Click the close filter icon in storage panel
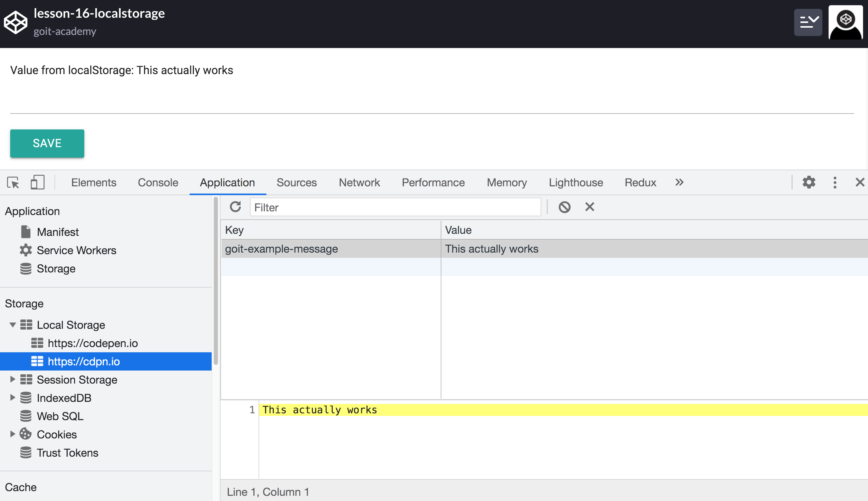This screenshot has width=868, height=501. pos(589,207)
